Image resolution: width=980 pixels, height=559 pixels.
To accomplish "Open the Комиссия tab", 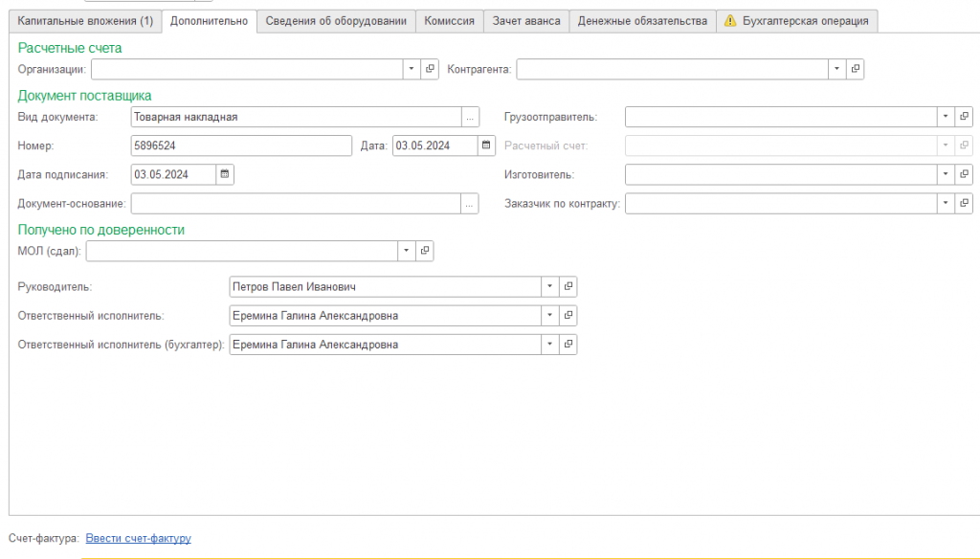I will tap(450, 21).
